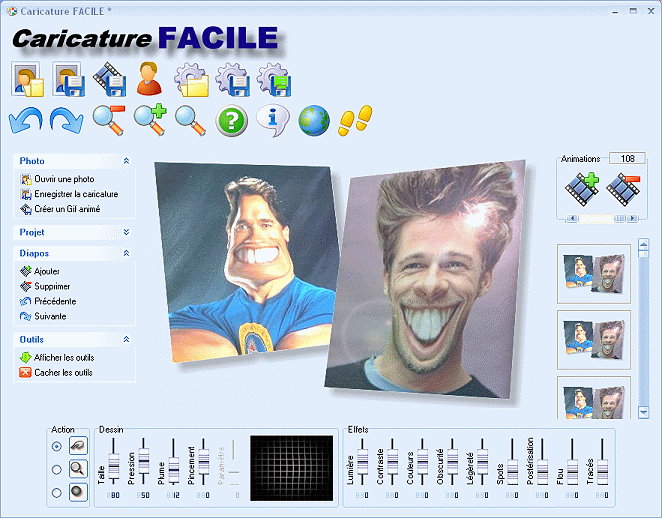Click the Photo panel header
Image resolution: width=662 pixels, height=518 pixels.
74,161
